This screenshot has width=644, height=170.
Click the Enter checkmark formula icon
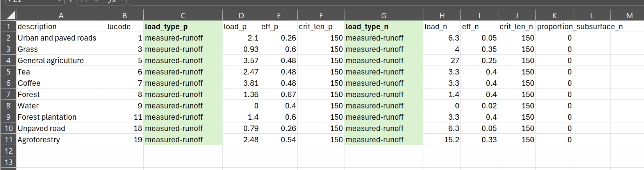(97, 2)
